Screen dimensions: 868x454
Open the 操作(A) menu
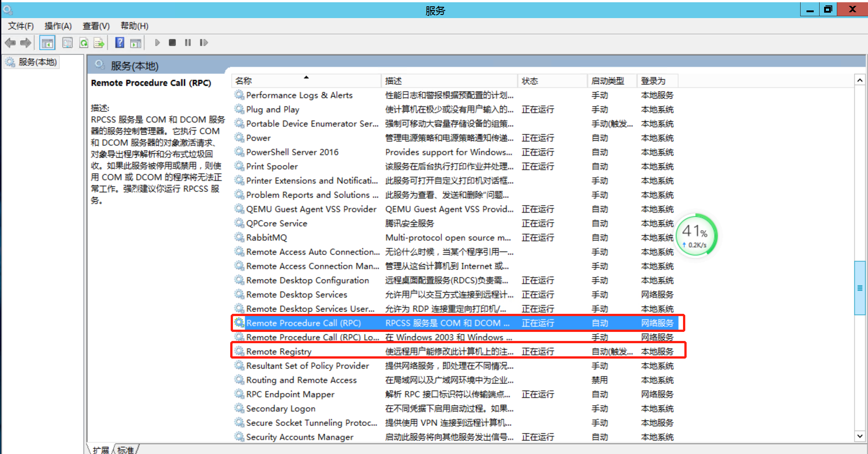(58, 26)
